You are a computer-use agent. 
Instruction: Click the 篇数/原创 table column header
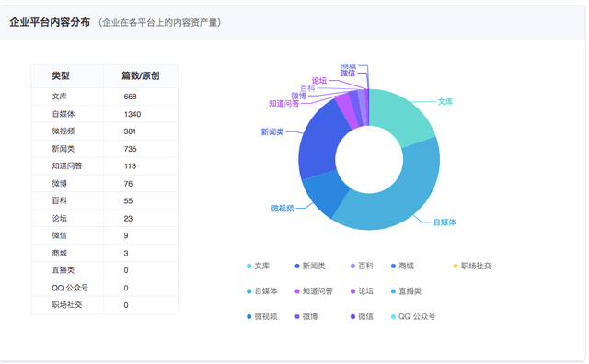pyautogui.click(x=141, y=76)
